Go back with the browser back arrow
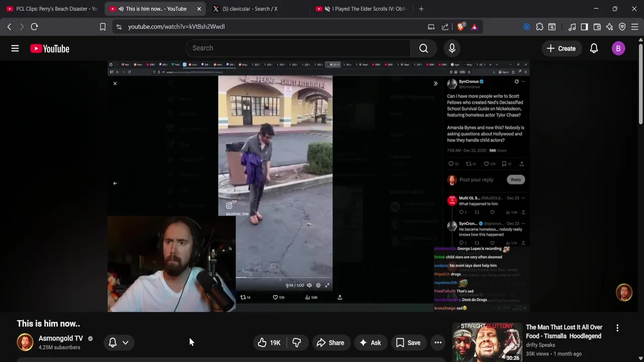The image size is (644, 362). click(9, 27)
